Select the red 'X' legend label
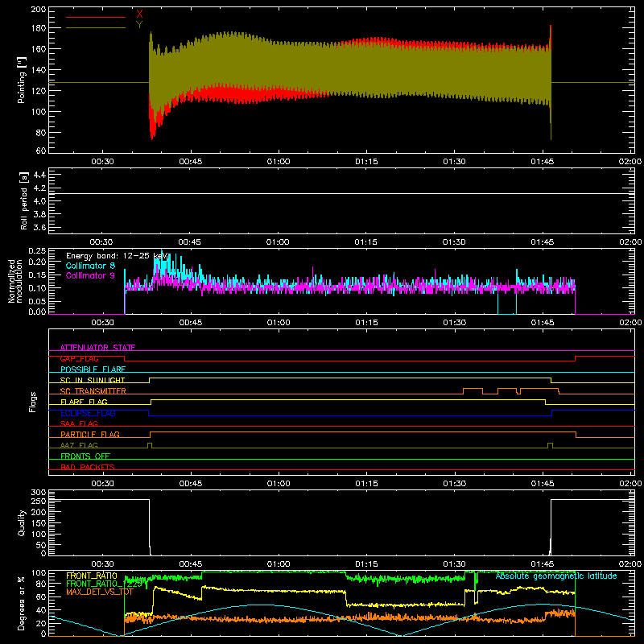Image resolution: width=644 pixels, height=644 pixels. pos(139,14)
